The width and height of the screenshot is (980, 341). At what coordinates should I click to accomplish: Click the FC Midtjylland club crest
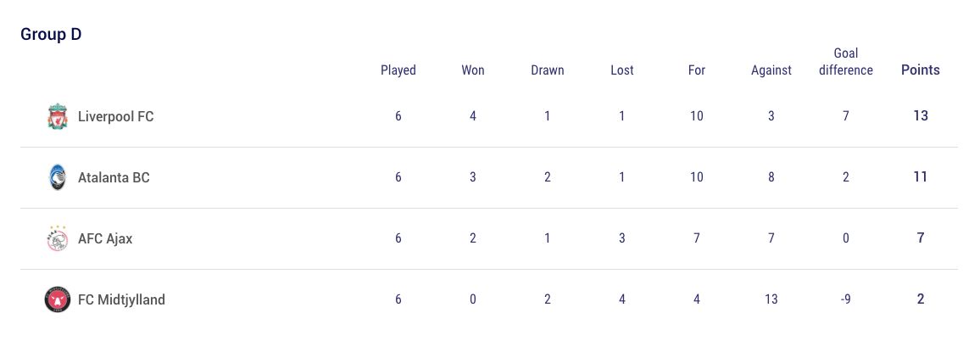tap(57, 299)
